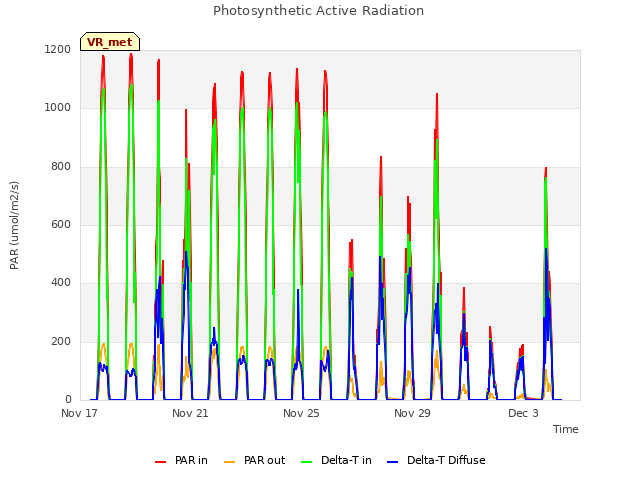Viewport: 640px width, 480px height.
Task: Select the 'Delta-T in' legend label
Action: pos(346,460)
